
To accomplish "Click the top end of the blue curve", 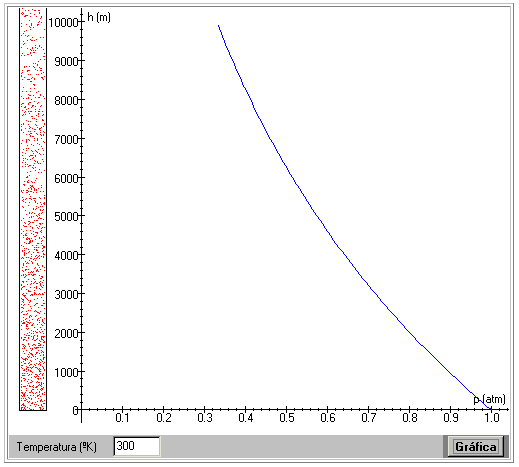I will click(219, 26).
